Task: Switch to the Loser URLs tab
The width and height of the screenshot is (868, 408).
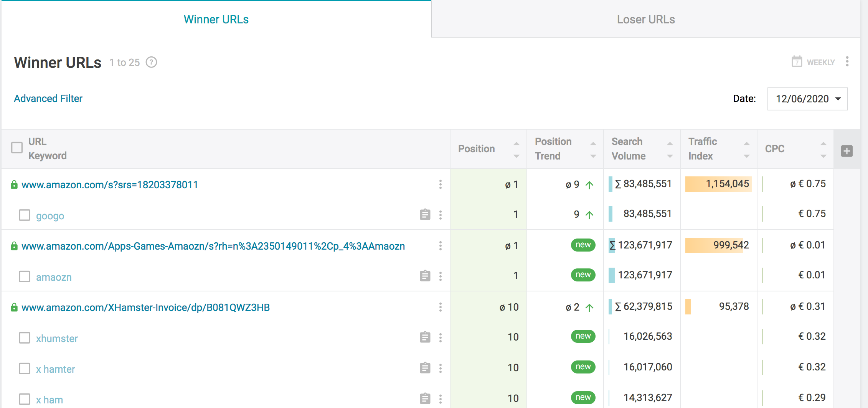Action: (646, 19)
